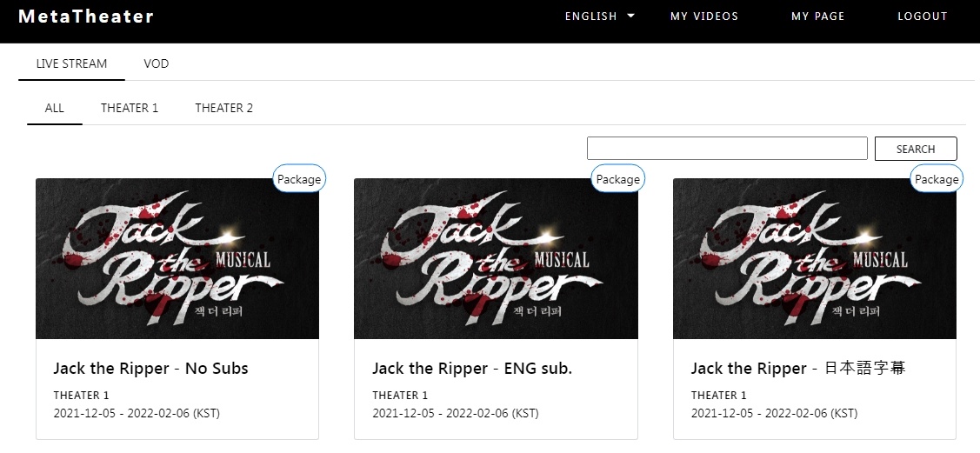Viewport: 980px width, 453px height.
Task: Click the search text field
Action: [x=728, y=149]
